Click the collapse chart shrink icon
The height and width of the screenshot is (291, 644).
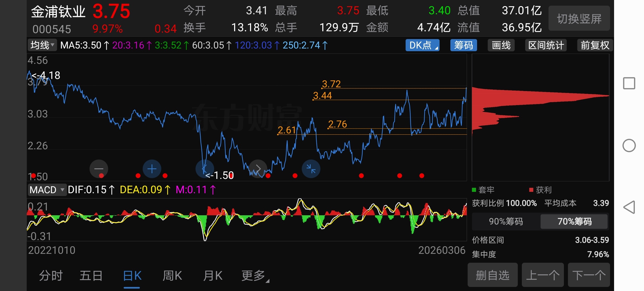(311, 169)
